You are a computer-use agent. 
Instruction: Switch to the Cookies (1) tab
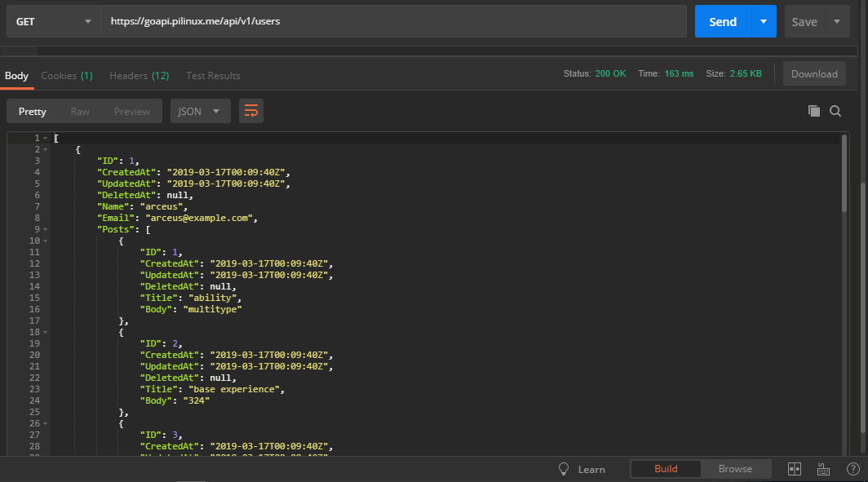pos(67,76)
